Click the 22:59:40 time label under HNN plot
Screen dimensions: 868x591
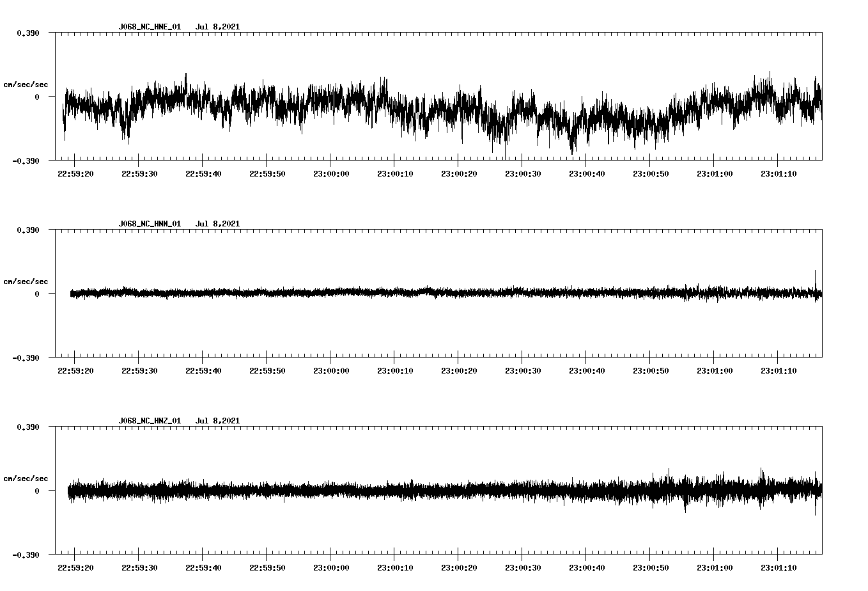coord(203,371)
